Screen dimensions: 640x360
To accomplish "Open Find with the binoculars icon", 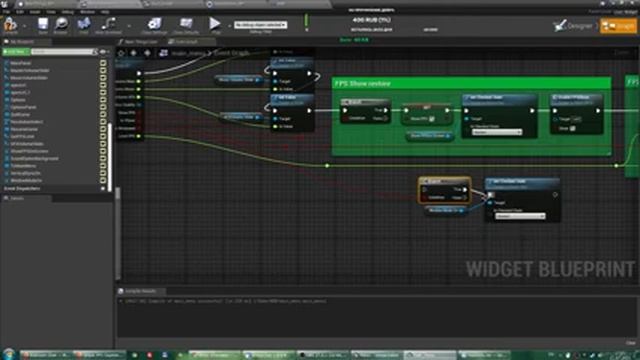I will pyautogui.click(x=84, y=24).
